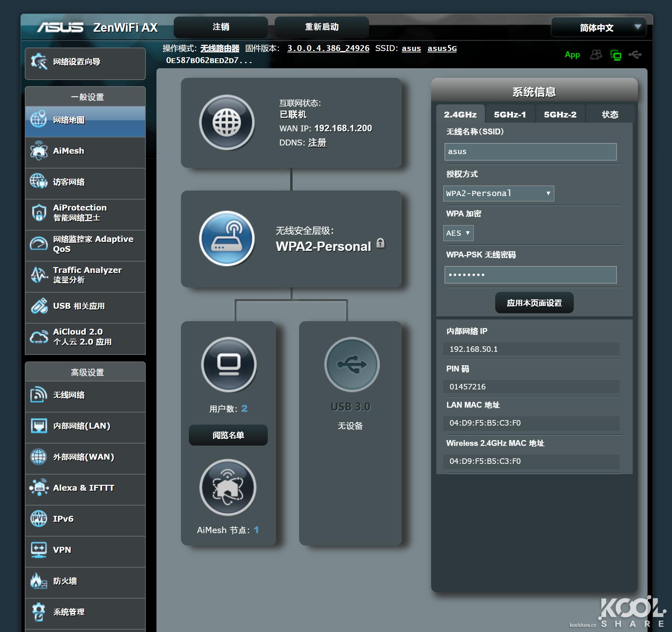Image resolution: width=672 pixels, height=632 pixels.
Task: Open the 授权方式 WPA2-Personal dropdown
Action: [x=499, y=193]
